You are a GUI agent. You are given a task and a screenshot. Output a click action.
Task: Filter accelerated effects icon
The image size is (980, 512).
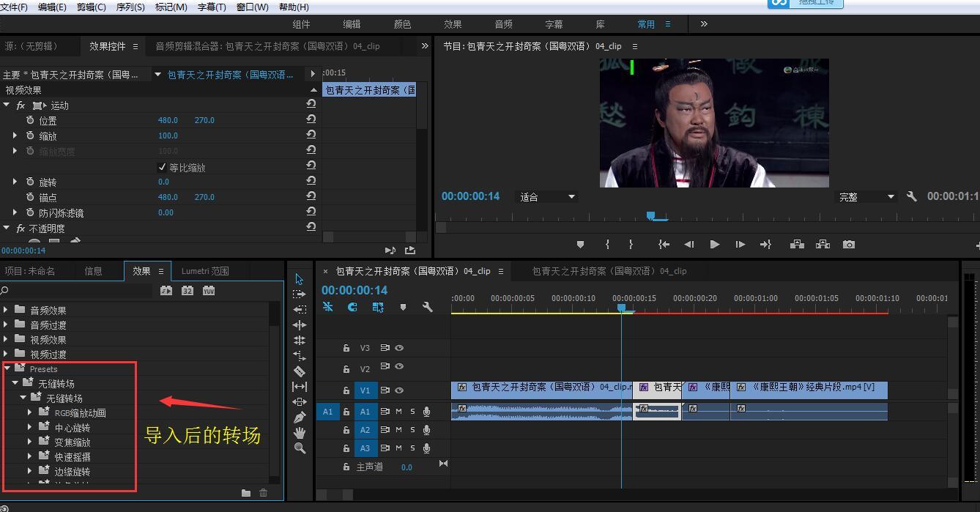(x=166, y=291)
